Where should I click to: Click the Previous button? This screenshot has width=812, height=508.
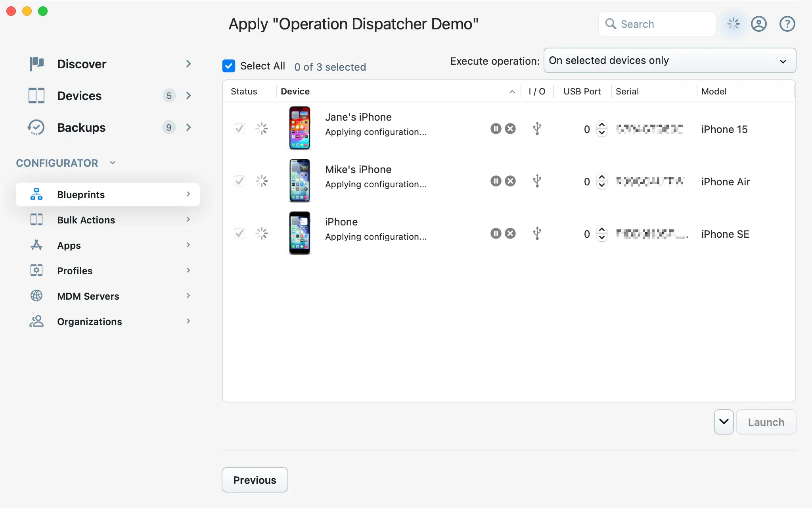(255, 480)
